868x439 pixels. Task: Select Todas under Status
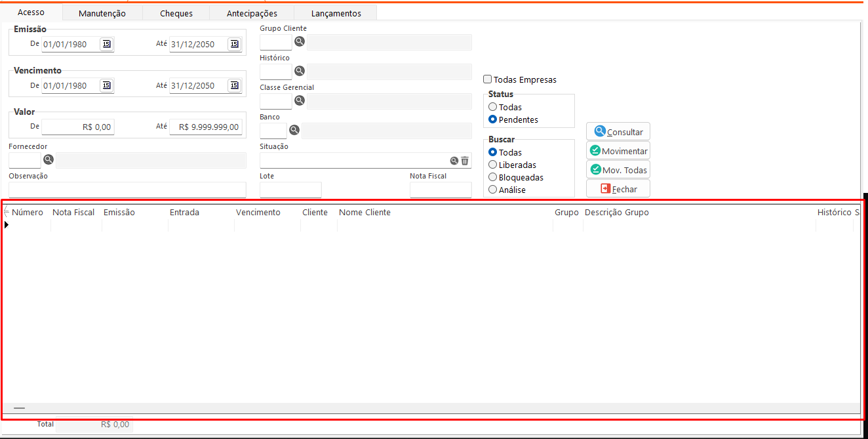(x=493, y=107)
